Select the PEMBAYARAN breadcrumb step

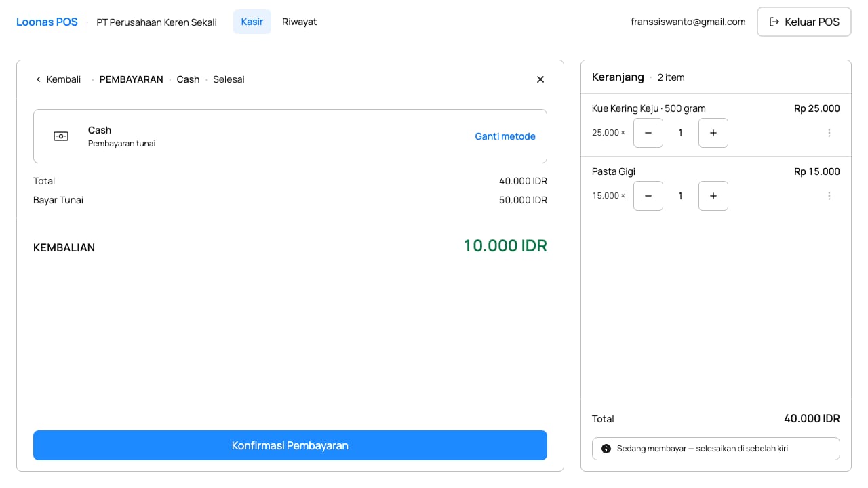pyautogui.click(x=132, y=79)
